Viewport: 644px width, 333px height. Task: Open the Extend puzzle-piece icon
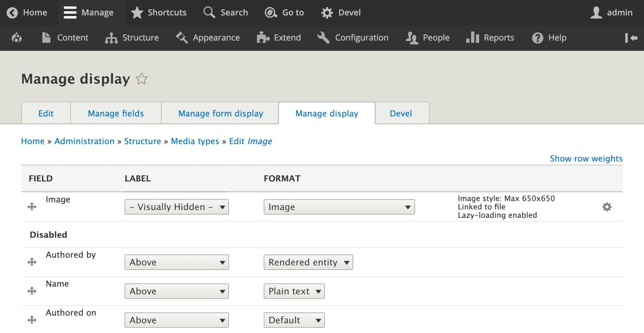(x=263, y=38)
